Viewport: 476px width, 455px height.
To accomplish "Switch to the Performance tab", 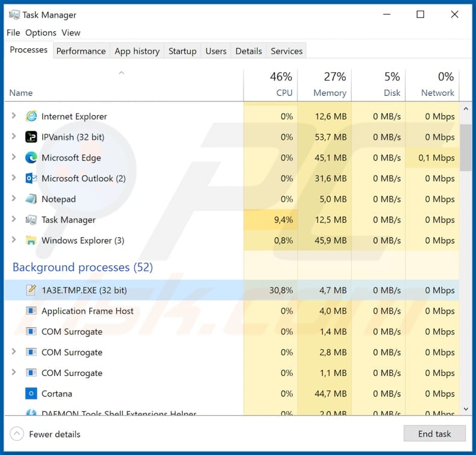I will click(81, 51).
